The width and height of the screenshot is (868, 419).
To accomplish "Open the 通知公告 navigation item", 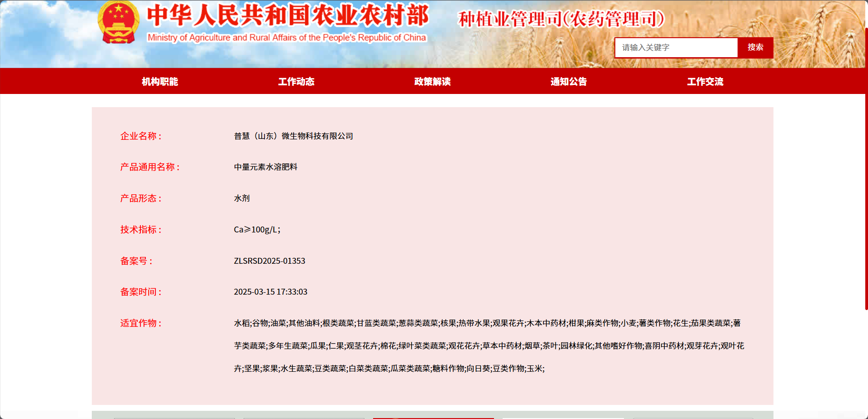I will coord(569,82).
